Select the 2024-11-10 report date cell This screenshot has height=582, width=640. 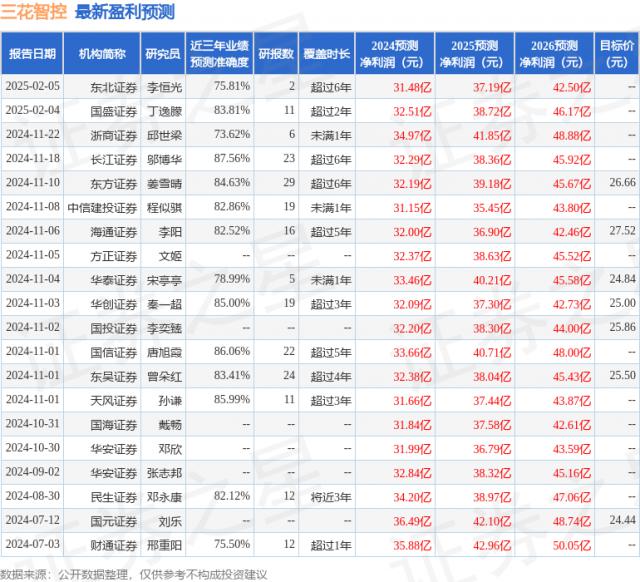click(x=33, y=182)
